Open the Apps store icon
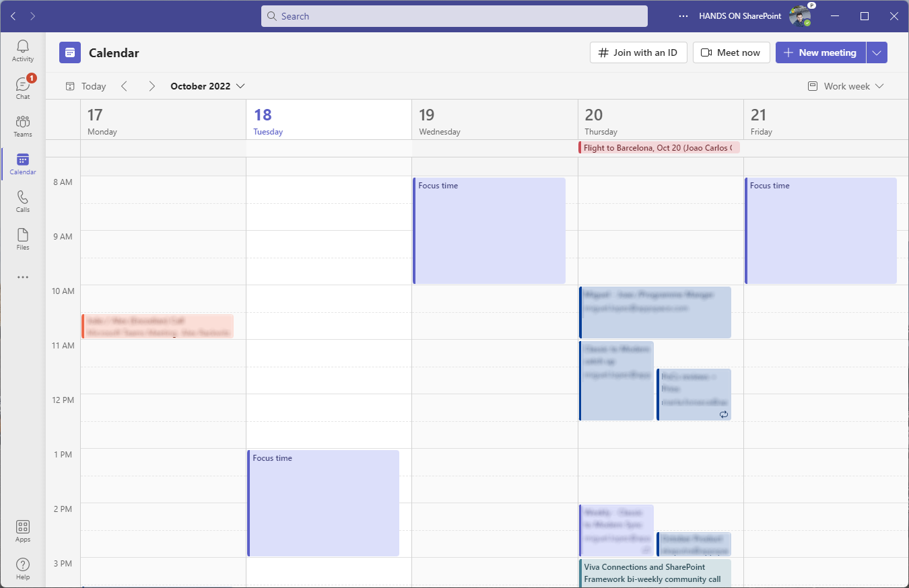The height and width of the screenshot is (588, 909). pos(22,529)
